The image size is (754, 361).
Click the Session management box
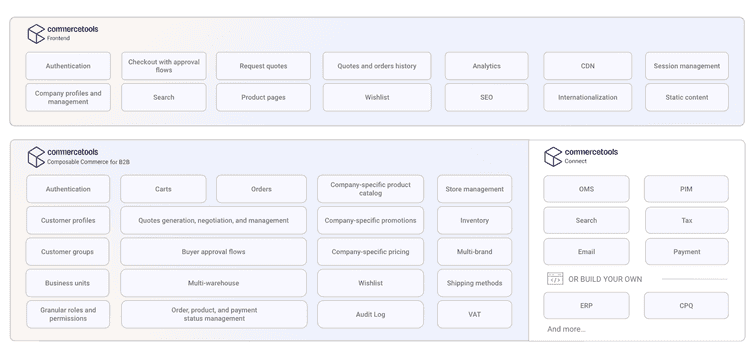[687, 66]
